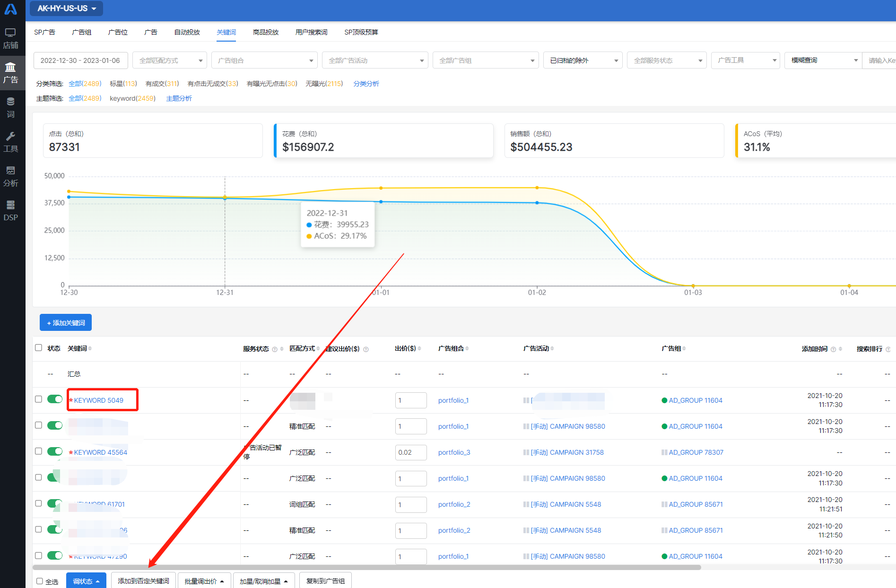Switch to the 自动投放 tab
Image resolution: width=896 pixels, height=588 pixels.
point(187,32)
